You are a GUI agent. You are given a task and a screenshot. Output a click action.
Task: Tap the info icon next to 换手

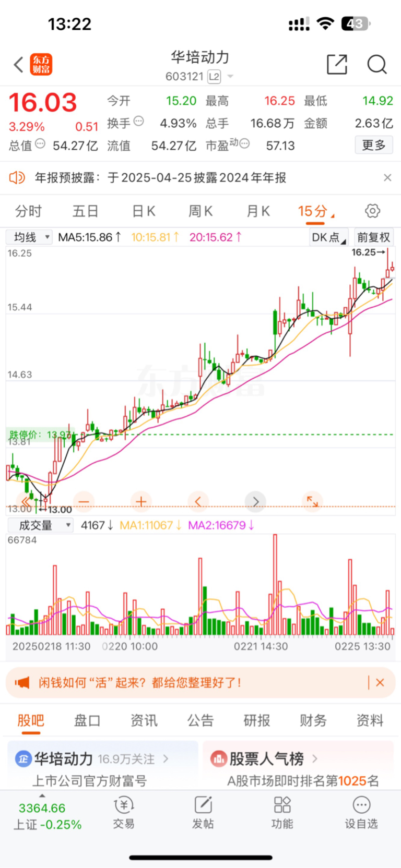click(138, 121)
